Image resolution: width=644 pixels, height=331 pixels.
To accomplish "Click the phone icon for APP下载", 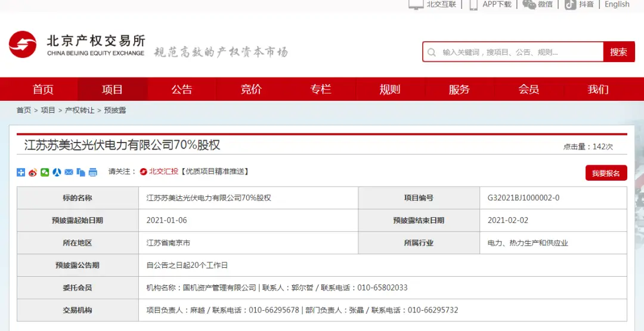I will pyautogui.click(x=473, y=4).
